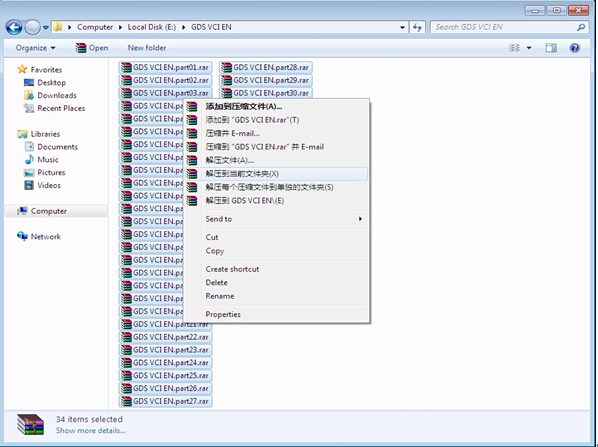Open Properties from context menu
598x447 pixels.
click(276, 315)
